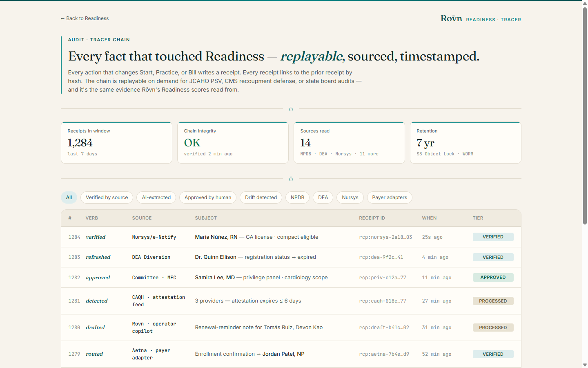Screen dimensions: 588x368
Task: Filter by Verified by source
Action: pyautogui.click(x=107, y=197)
